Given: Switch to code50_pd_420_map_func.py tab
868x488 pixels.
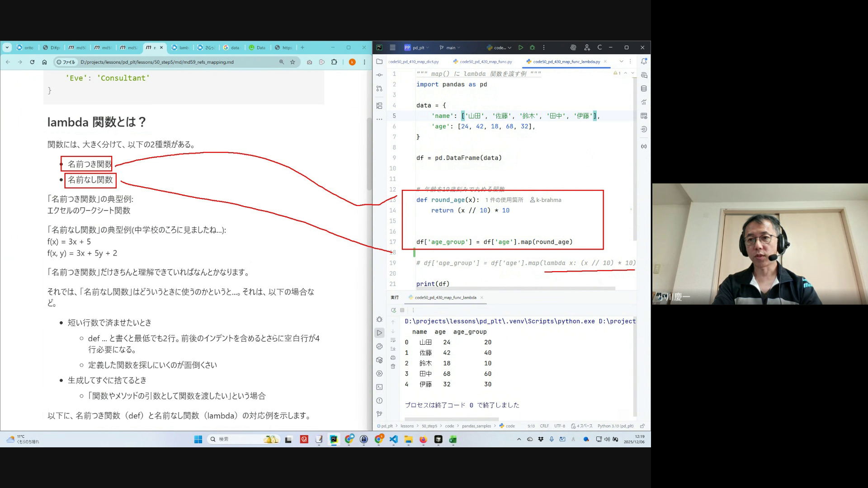Looking at the screenshot, I should 486,61.
